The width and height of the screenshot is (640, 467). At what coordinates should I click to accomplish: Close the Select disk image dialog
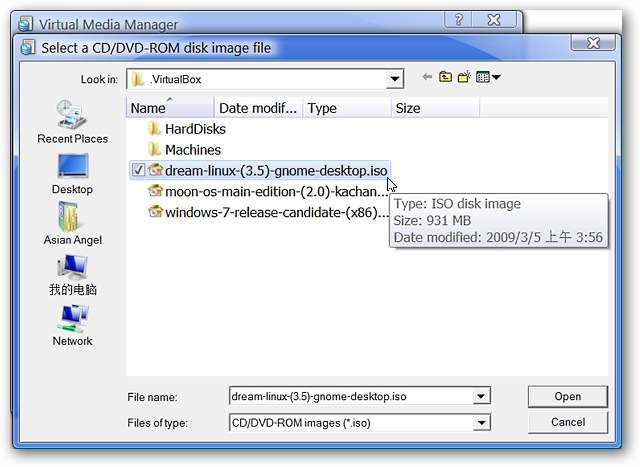[x=593, y=42]
